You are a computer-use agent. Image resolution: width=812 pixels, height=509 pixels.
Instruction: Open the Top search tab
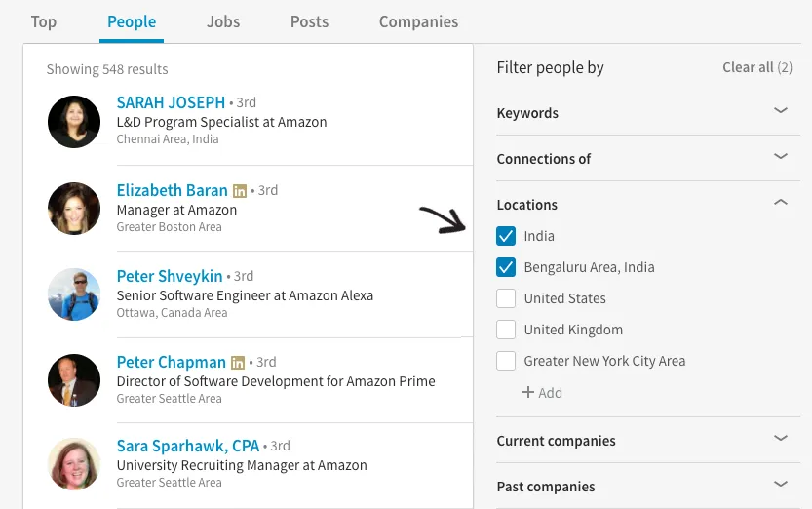[44, 21]
